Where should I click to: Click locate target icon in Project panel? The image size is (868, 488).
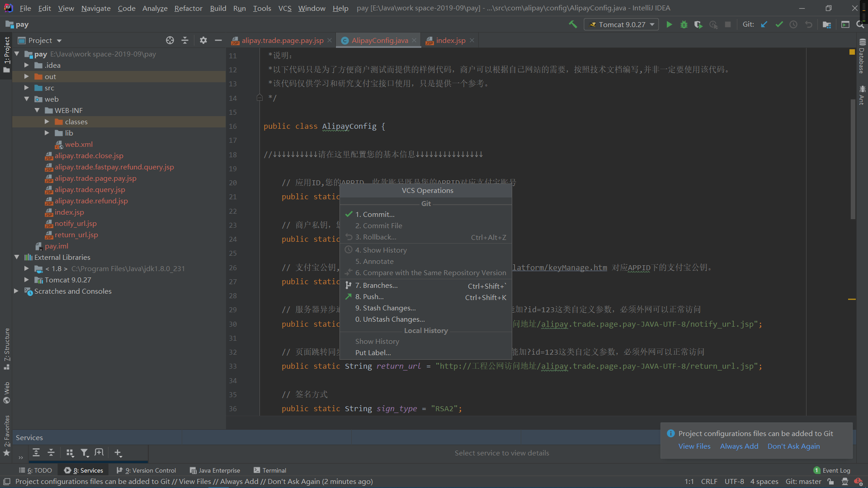tap(170, 40)
